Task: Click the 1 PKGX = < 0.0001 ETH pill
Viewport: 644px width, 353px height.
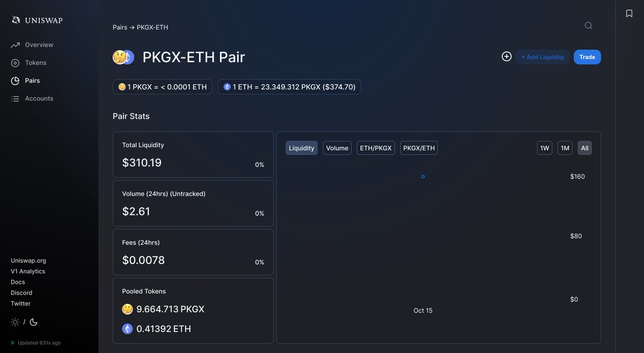Action: point(163,87)
